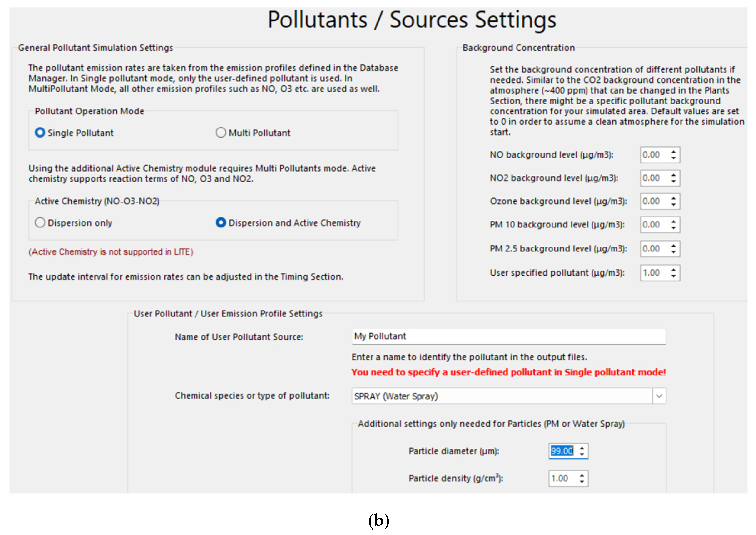Click the Particle diameter value field
This screenshot has height=535, width=756.
tap(562, 451)
